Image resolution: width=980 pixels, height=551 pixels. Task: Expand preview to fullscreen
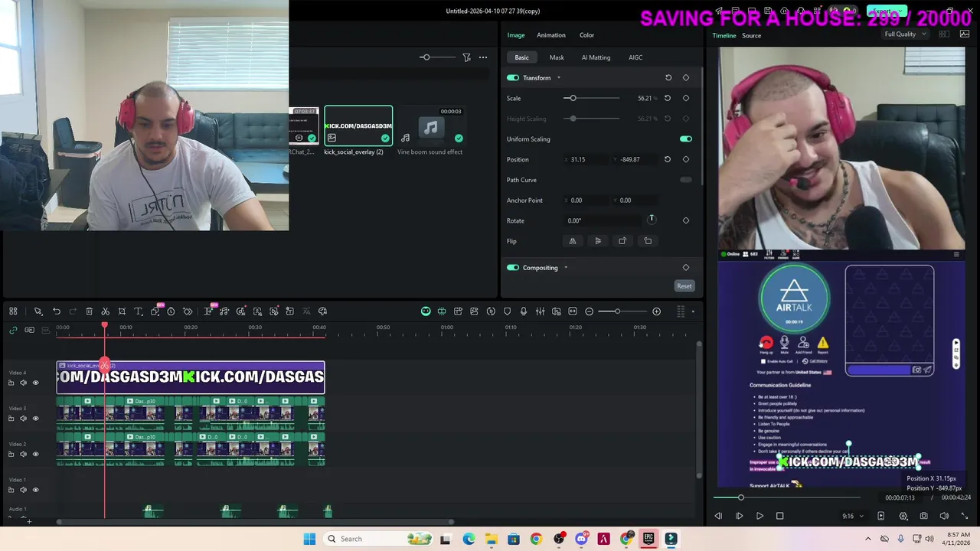963,516
